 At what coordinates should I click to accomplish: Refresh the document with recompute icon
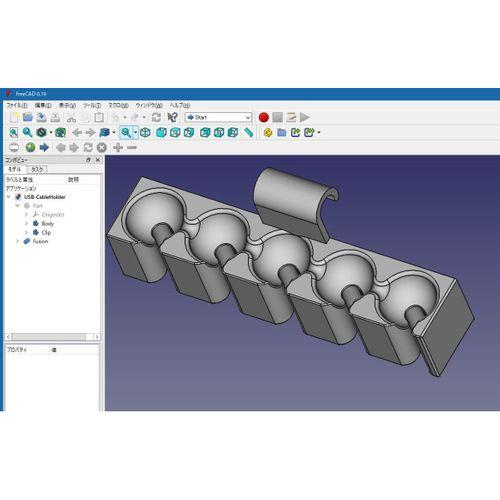[x=156, y=117]
